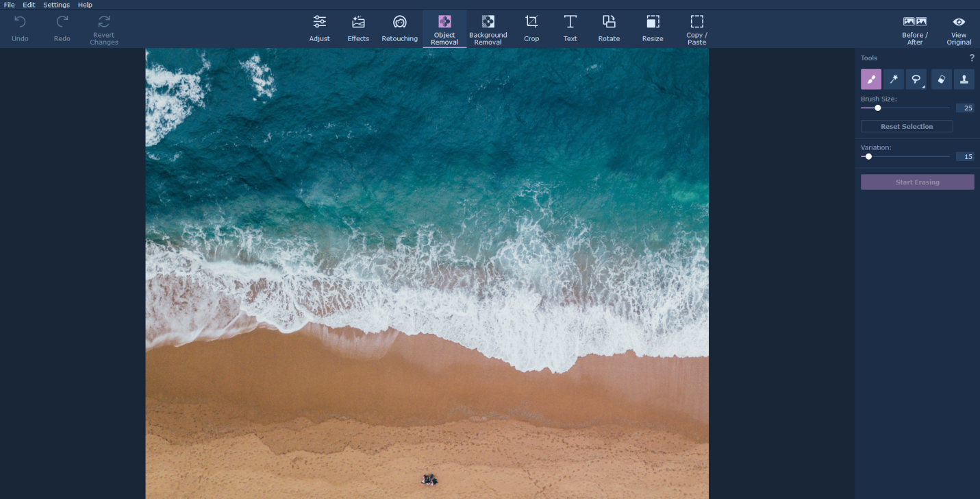This screenshot has height=499, width=980.
Task: Open the Effects panel
Action: [x=358, y=29]
